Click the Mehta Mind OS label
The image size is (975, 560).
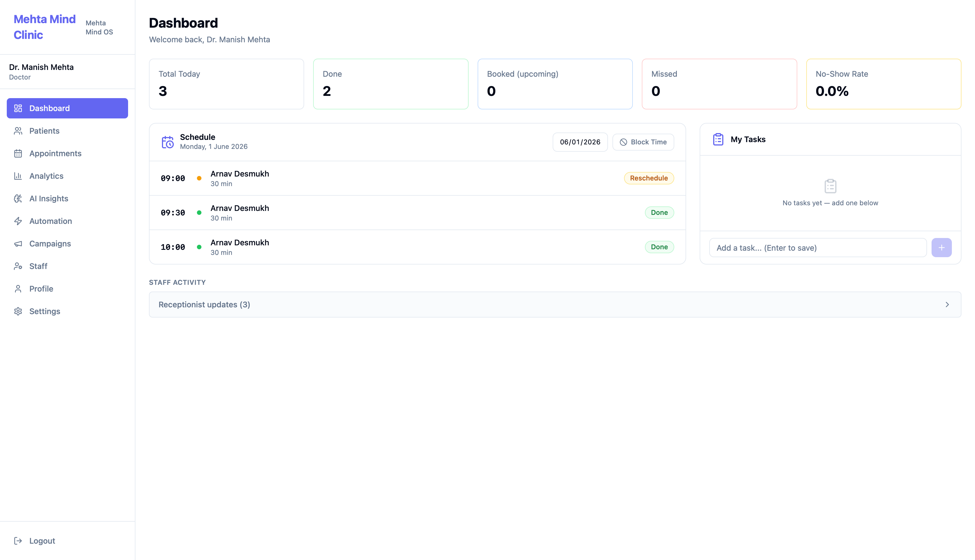tap(99, 27)
